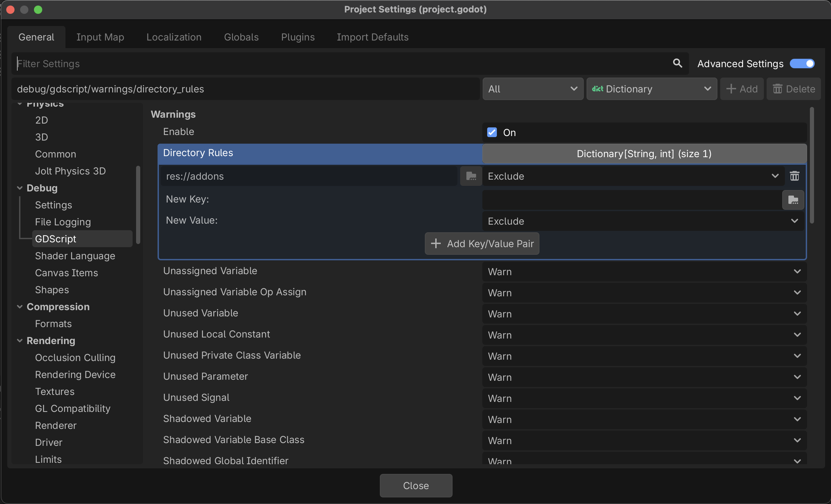The image size is (831, 504).
Task: Select Renderer in the sidebar
Action: pos(56,425)
